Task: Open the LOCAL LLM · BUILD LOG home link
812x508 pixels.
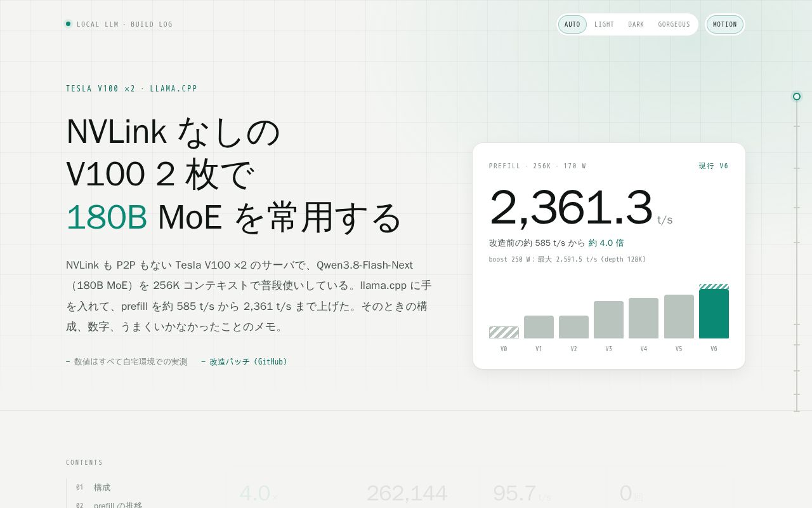Action: coord(119,24)
